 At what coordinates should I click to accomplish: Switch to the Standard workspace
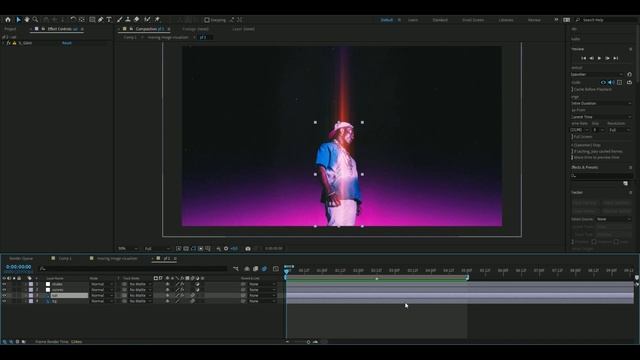pos(440,20)
